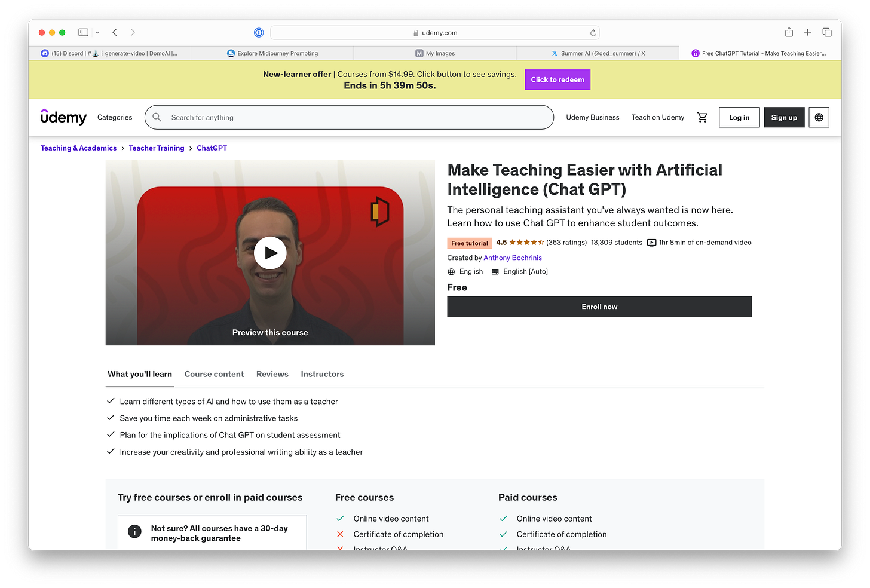Add a new tab with the plus icon
Screen dimensions: 870x588
pos(807,32)
